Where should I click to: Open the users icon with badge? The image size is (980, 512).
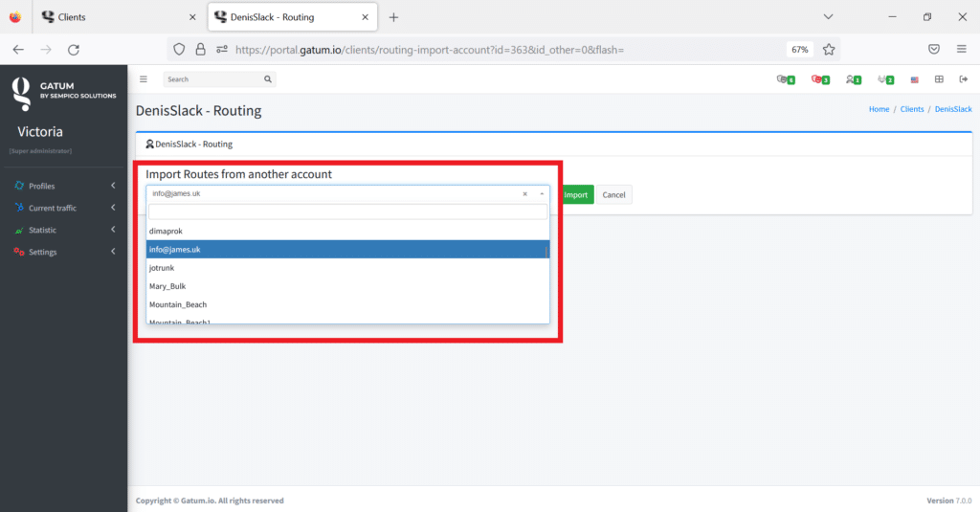point(853,79)
